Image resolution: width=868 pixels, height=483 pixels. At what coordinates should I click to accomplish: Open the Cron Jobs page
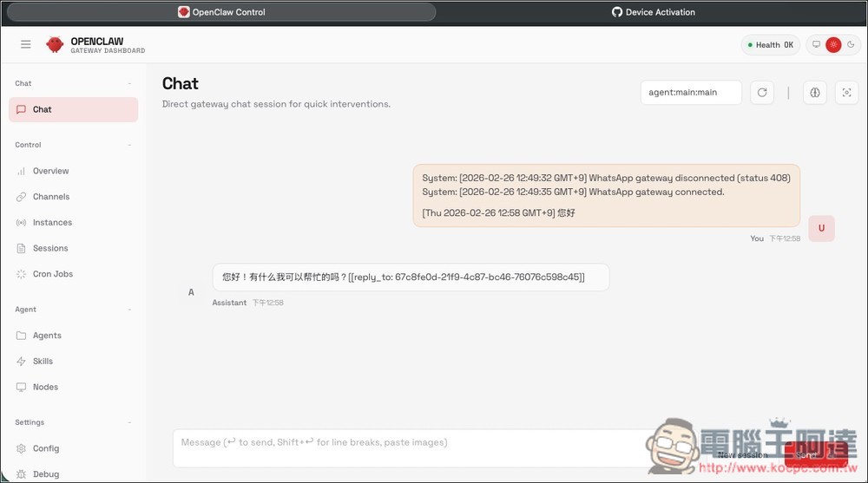pos(74,274)
